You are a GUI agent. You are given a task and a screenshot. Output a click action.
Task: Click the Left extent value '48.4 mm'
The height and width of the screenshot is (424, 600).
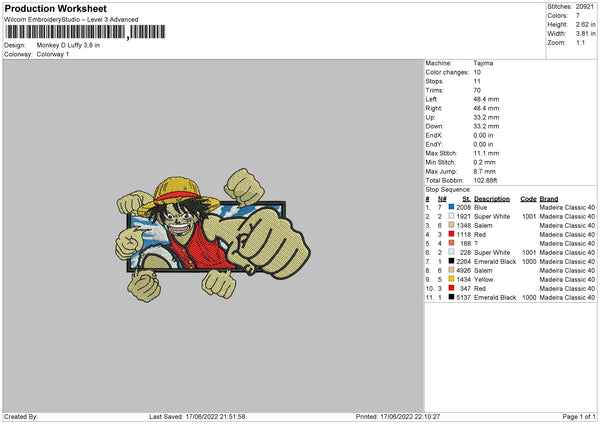click(486, 99)
